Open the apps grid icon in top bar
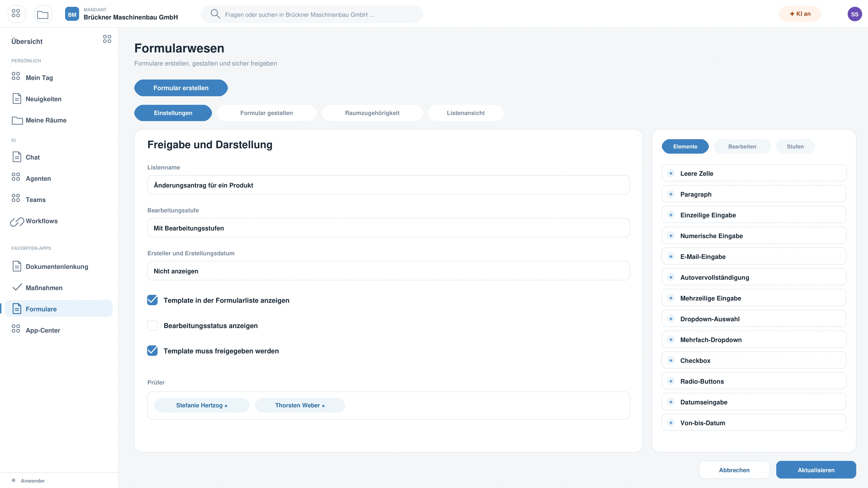 click(x=16, y=14)
